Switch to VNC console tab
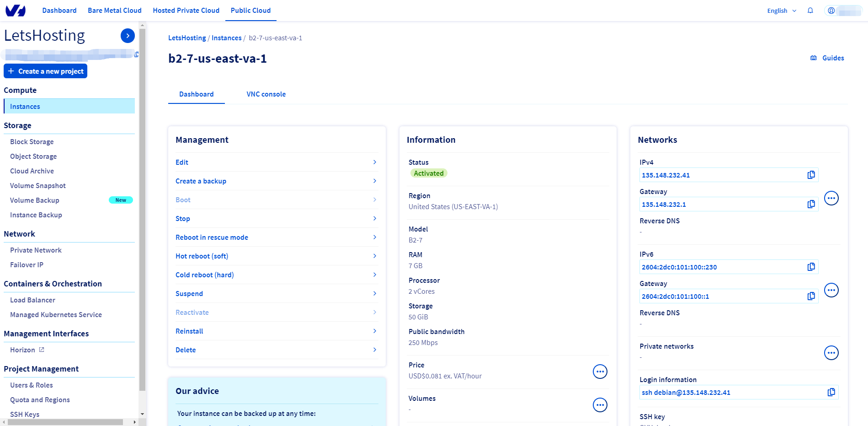The height and width of the screenshot is (426, 868). pyautogui.click(x=266, y=94)
